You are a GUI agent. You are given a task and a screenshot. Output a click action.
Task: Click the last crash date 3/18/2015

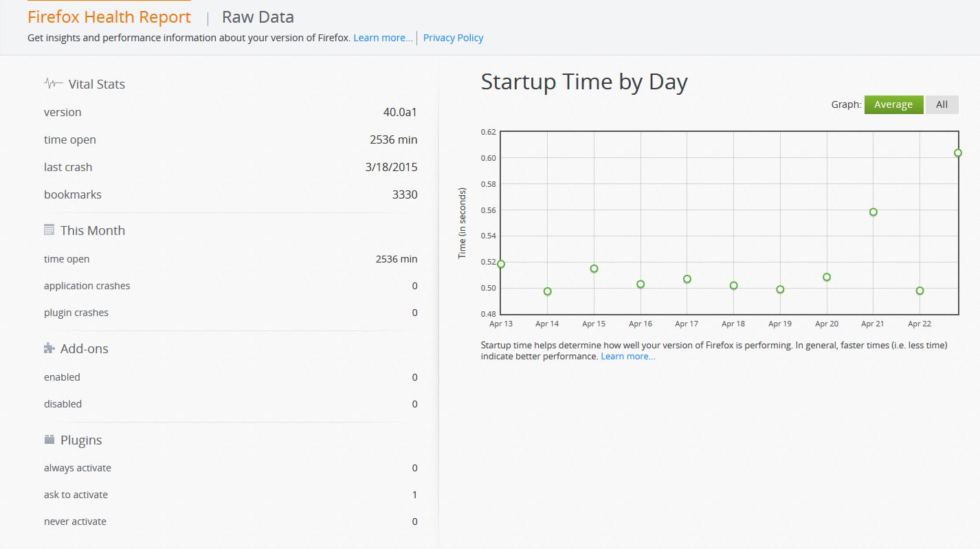click(x=391, y=167)
